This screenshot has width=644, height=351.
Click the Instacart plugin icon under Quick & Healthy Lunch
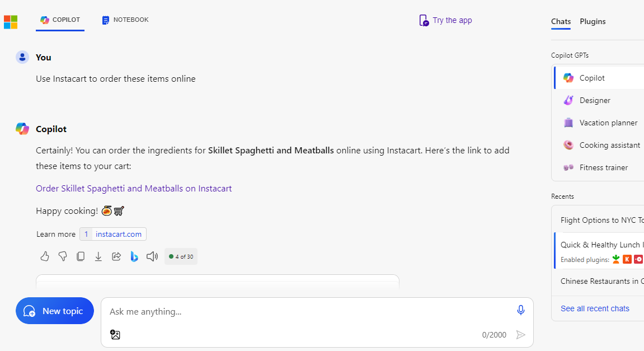coord(616,259)
